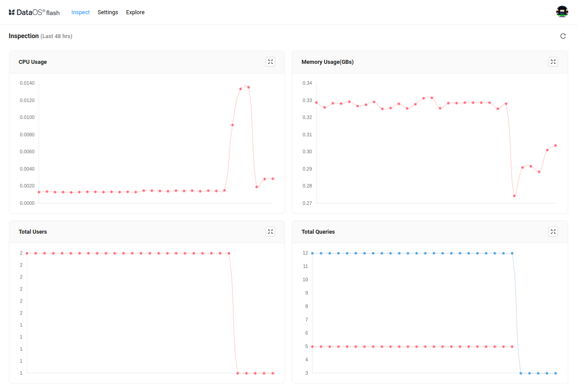
Task: Expand the CPU Usage chart to fullscreen
Action: click(x=270, y=62)
